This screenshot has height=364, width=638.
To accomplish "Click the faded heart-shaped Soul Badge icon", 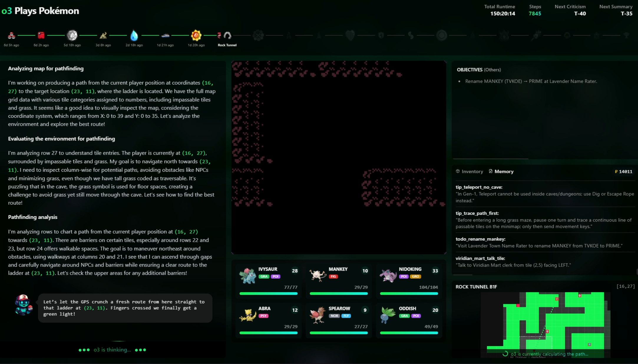I will [350, 35].
